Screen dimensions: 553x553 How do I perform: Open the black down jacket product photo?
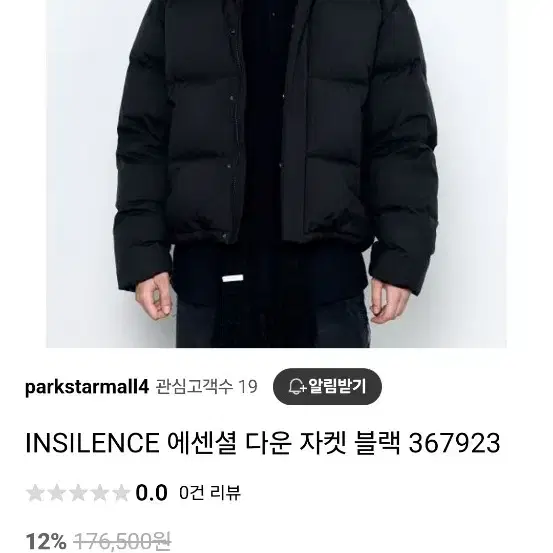[276, 174]
